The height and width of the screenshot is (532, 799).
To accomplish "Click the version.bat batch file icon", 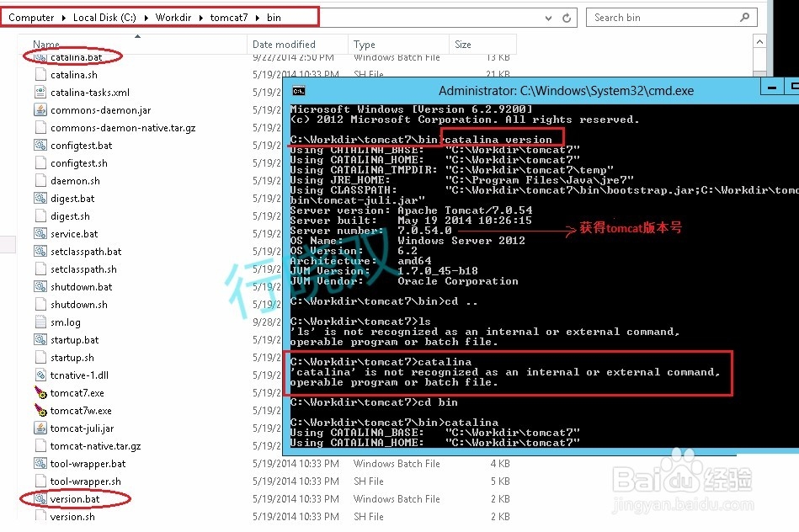I will point(40,498).
